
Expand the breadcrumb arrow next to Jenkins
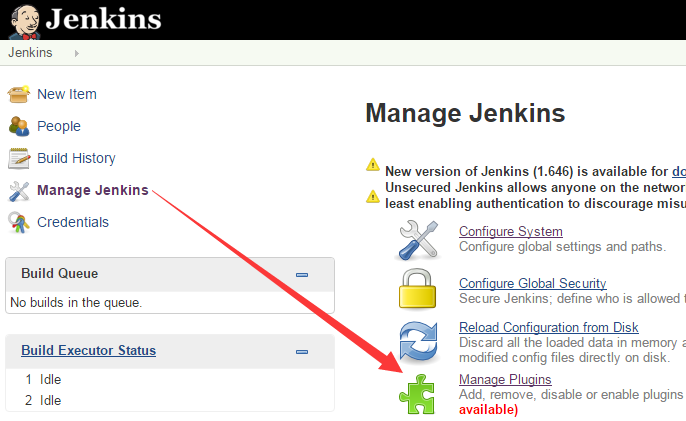[77, 53]
